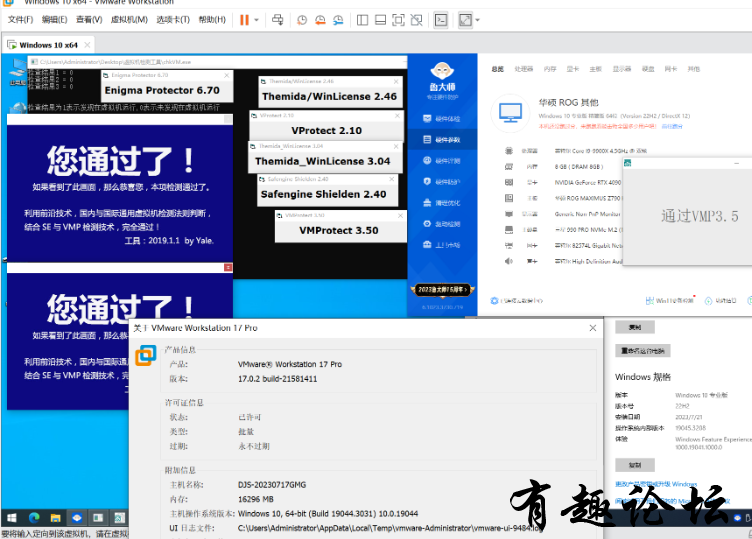This screenshot has height=539, width=752.
Task: Open File Explorer from guest taskbar
Action: click(55, 518)
